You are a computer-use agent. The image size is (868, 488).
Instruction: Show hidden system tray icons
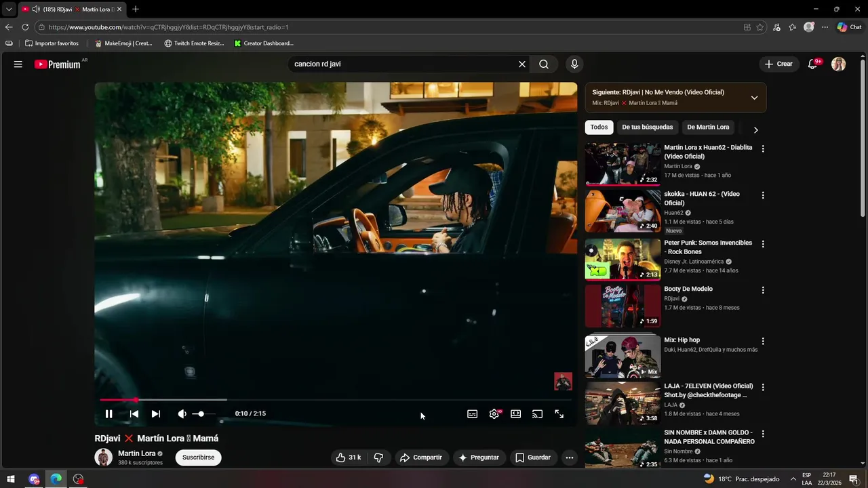click(793, 479)
